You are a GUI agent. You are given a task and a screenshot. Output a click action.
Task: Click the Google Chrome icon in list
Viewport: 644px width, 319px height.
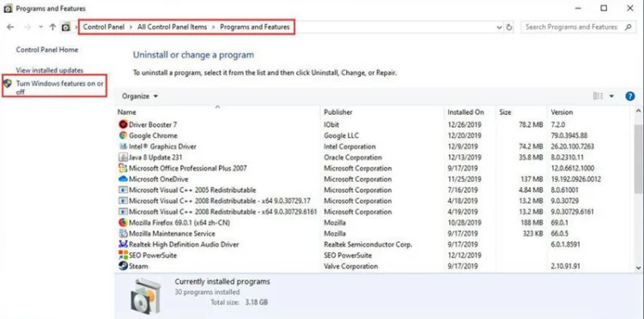[x=123, y=135]
